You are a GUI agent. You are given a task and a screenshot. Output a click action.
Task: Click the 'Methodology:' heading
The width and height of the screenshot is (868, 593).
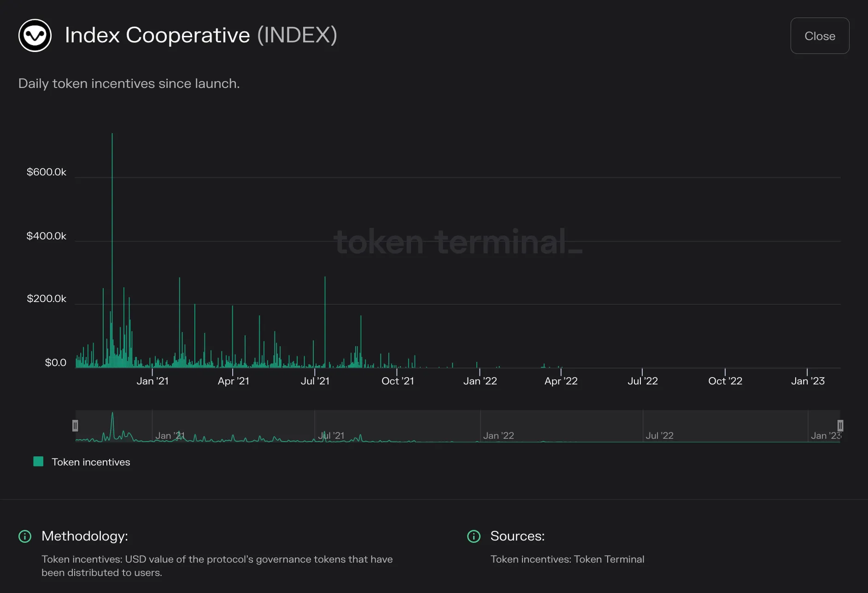pos(85,536)
